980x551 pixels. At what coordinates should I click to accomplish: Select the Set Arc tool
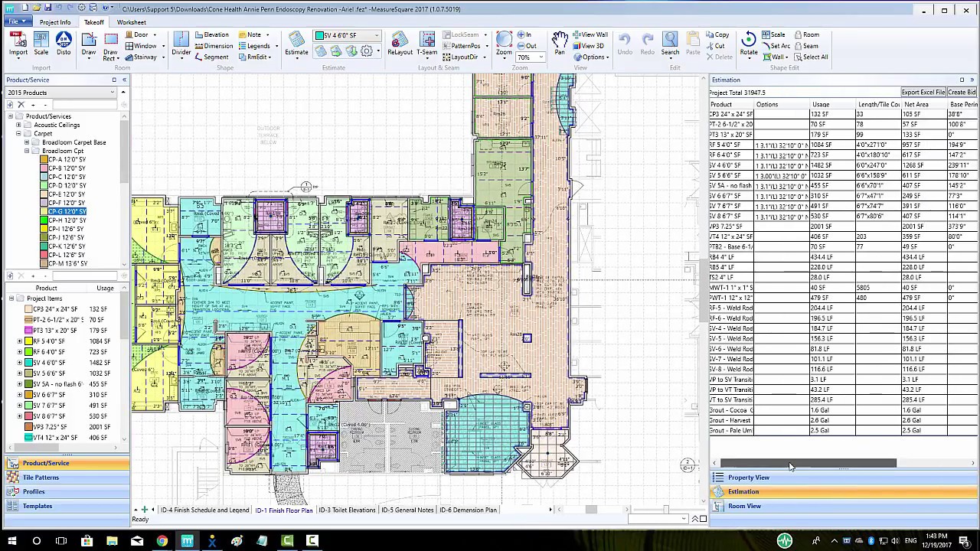tap(776, 46)
